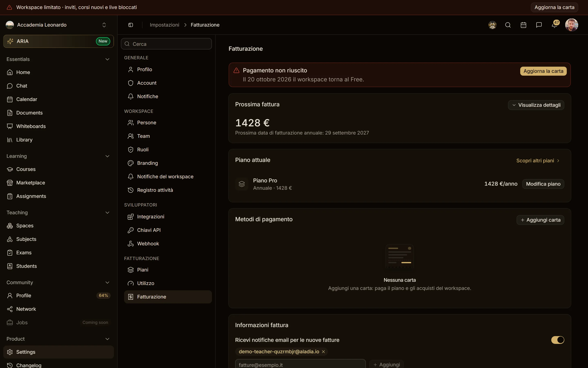Collapse the Community section
This screenshot has height=368, width=588.
tap(107, 282)
